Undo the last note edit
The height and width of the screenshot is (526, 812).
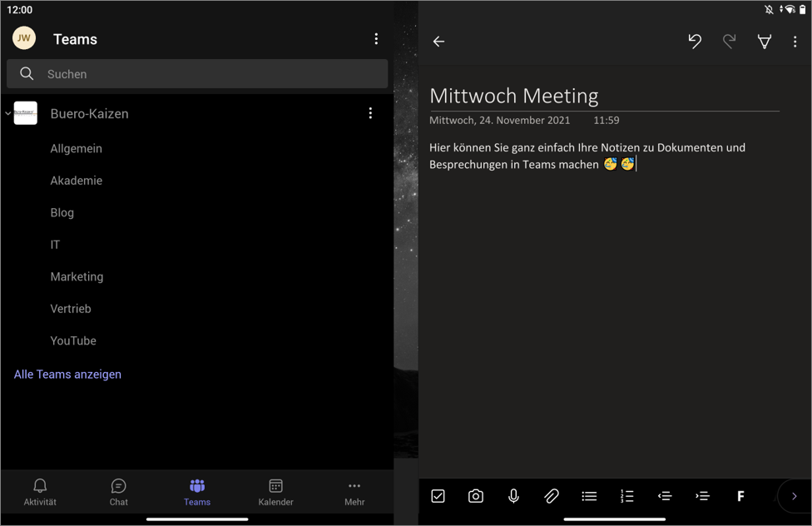695,41
